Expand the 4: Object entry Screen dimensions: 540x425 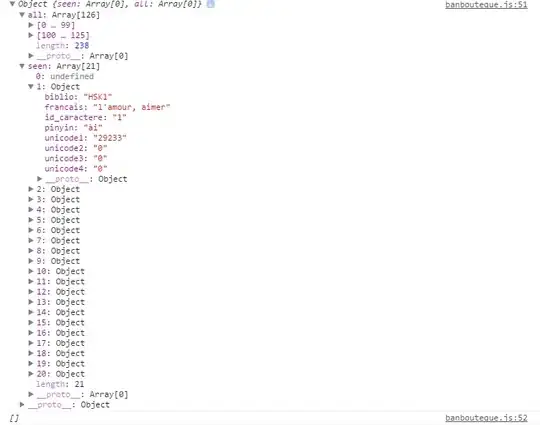click(31, 209)
